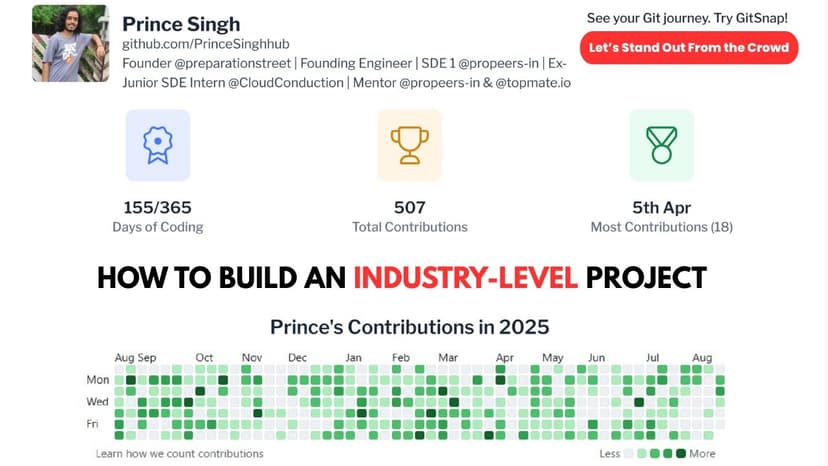The width and height of the screenshot is (828, 466).
Task: Click the medal icon above Most Contributions
Action: (x=661, y=145)
